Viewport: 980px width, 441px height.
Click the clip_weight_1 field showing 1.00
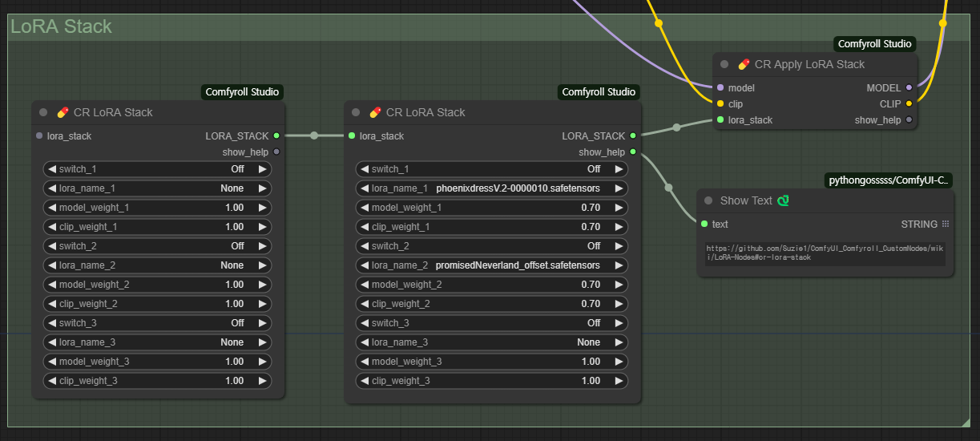point(157,227)
